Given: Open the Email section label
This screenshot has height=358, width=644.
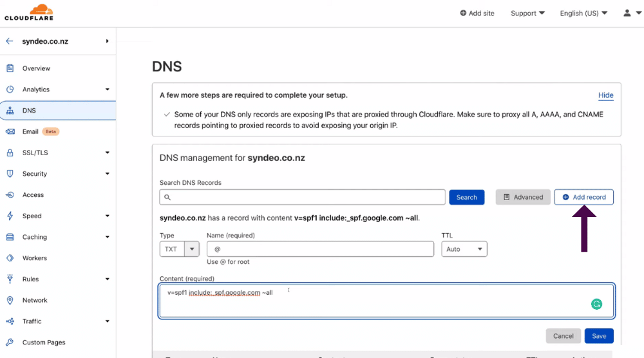Looking at the screenshot, I should (30, 131).
